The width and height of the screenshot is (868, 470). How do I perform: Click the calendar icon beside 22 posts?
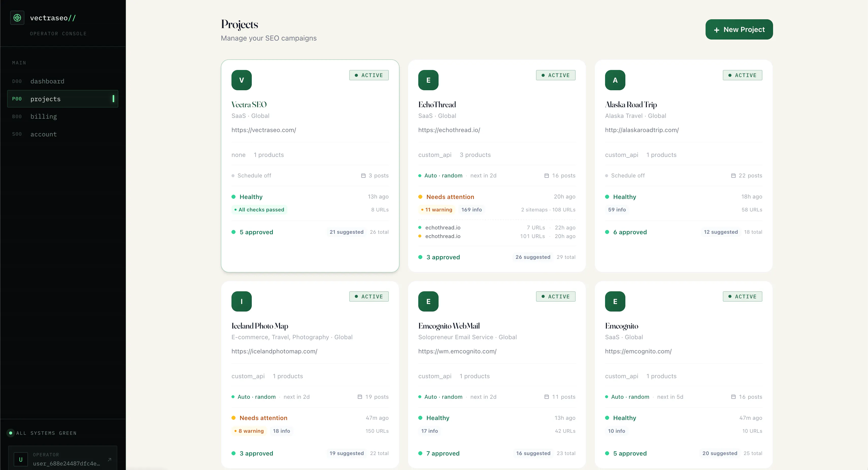click(x=733, y=175)
